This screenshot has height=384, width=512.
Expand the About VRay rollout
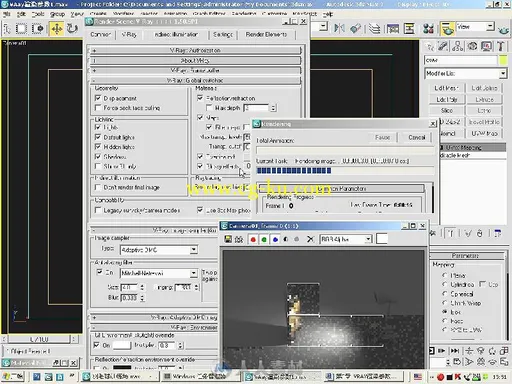tap(195, 60)
